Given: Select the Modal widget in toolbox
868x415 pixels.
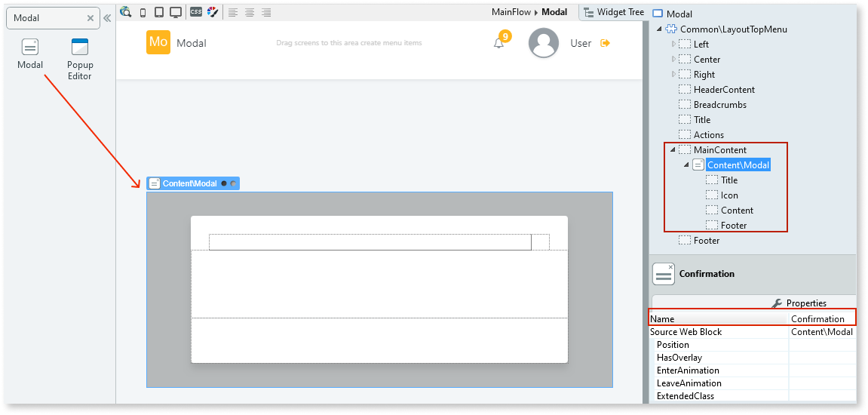Looking at the screenshot, I should (x=30, y=54).
